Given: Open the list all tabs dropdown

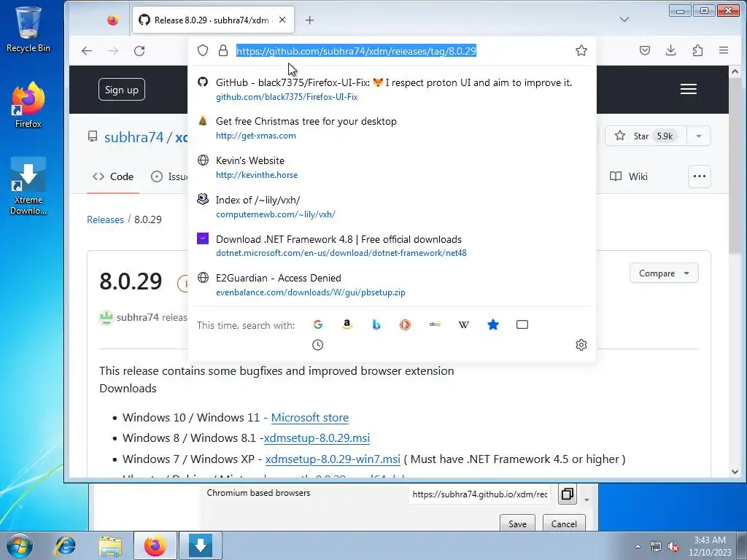Looking at the screenshot, I should 624,20.
